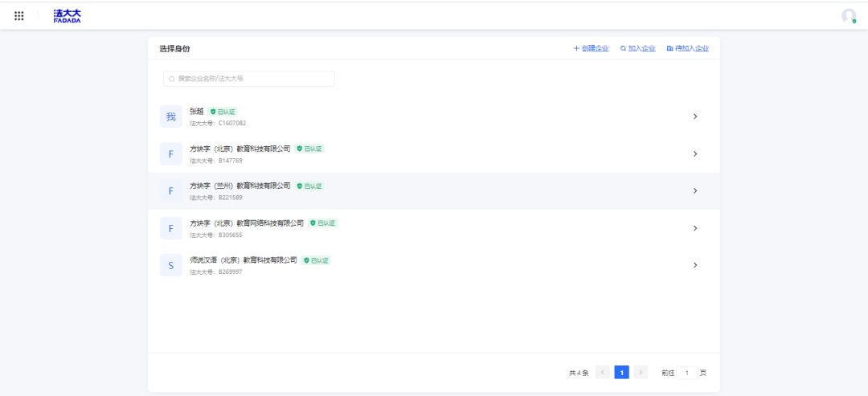This screenshot has width=868, height=396.
Task: Click the 法大大号 C1607082 text
Action: coord(218,124)
